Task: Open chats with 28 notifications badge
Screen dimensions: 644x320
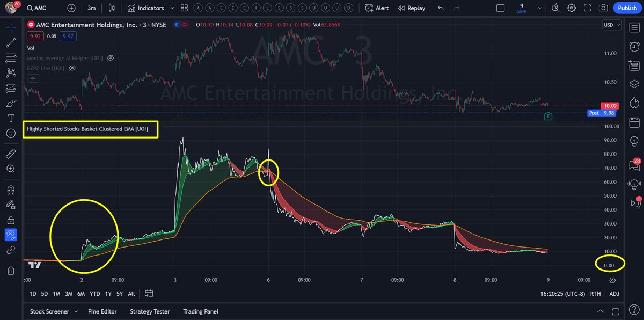Action: 634,165
